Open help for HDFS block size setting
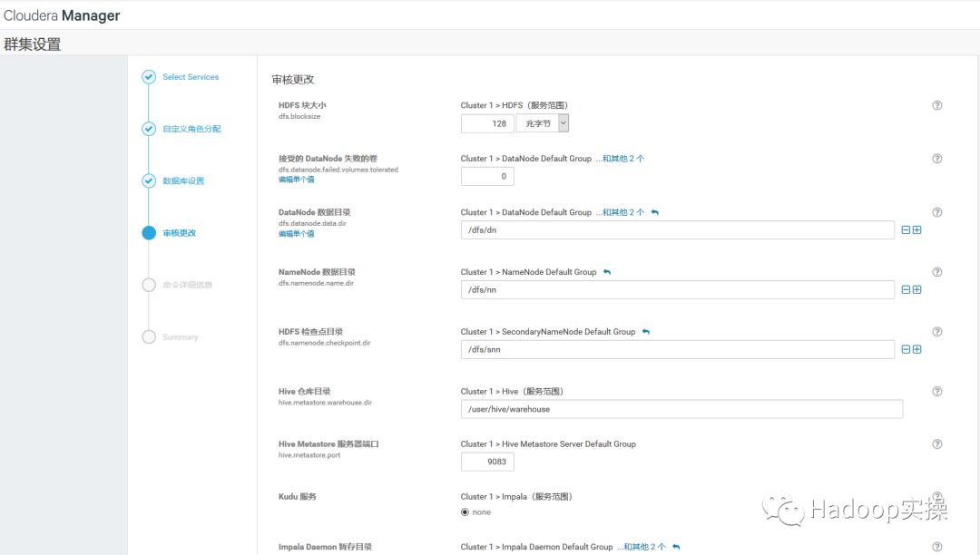 pos(936,105)
